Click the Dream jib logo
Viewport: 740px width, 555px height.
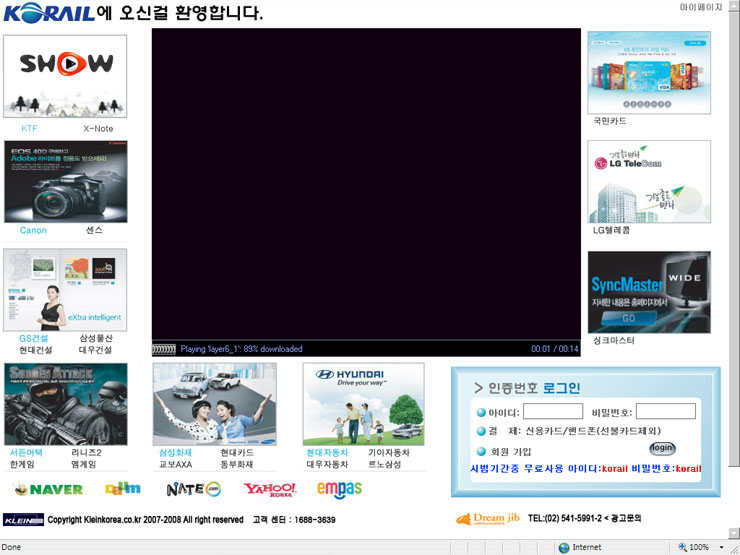(x=488, y=519)
